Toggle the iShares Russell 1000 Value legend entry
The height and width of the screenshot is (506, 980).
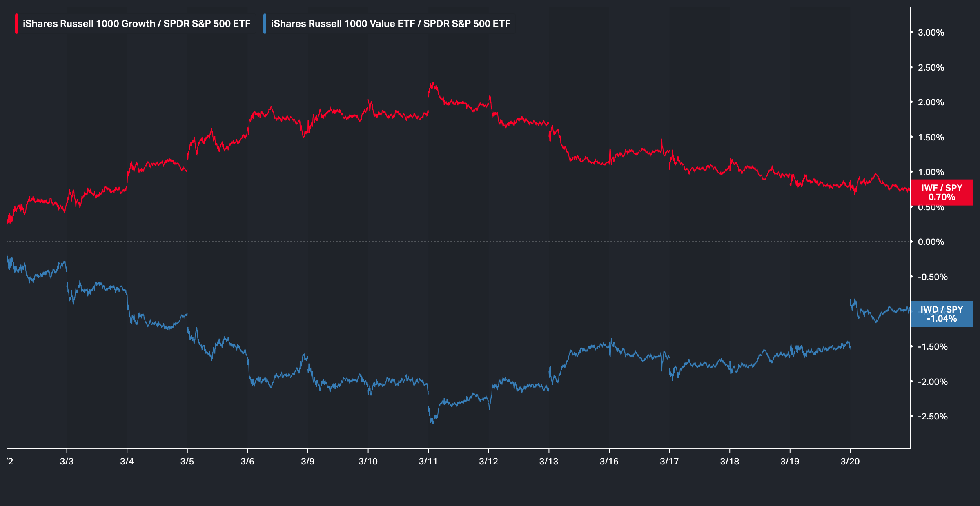pyautogui.click(x=390, y=24)
